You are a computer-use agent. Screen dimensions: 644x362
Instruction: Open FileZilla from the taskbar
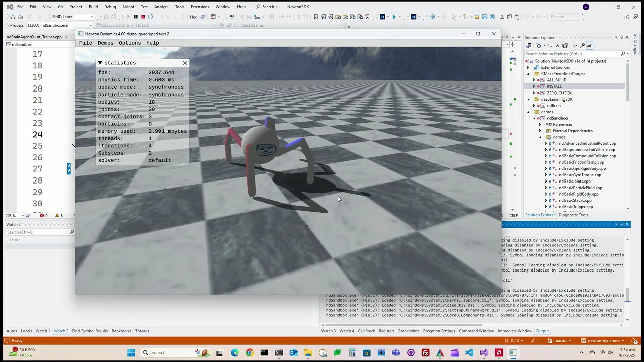pyautogui.click(x=425, y=352)
